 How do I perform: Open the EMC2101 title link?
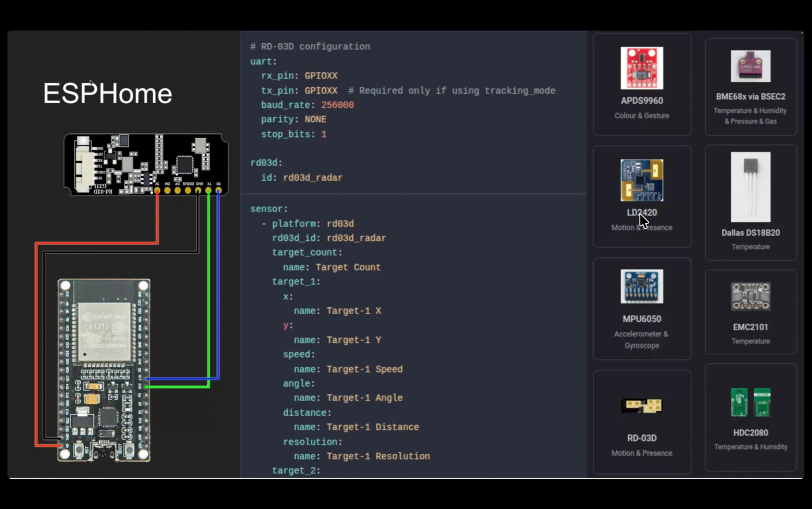click(x=751, y=327)
